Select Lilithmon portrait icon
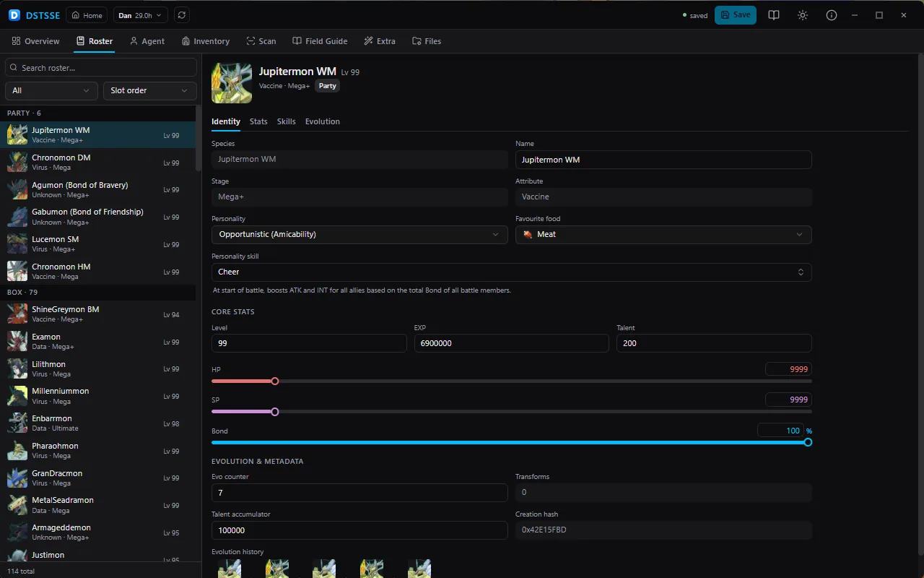This screenshot has height=578, width=924. click(x=17, y=369)
